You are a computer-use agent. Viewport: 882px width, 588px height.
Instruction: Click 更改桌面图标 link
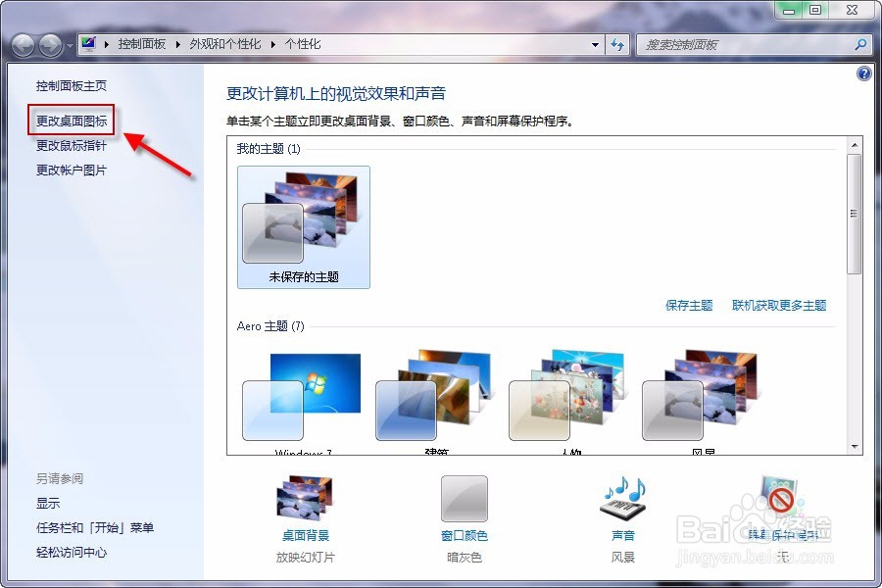[72, 121]
